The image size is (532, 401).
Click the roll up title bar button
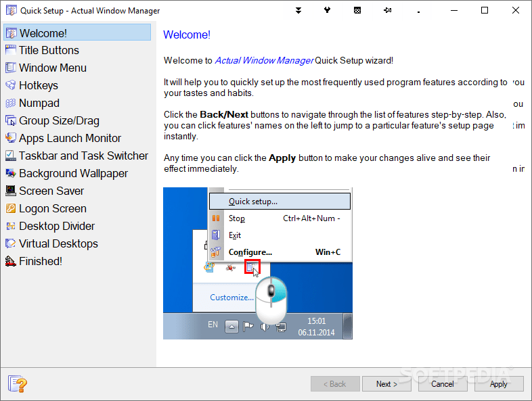tap(298, 10)
